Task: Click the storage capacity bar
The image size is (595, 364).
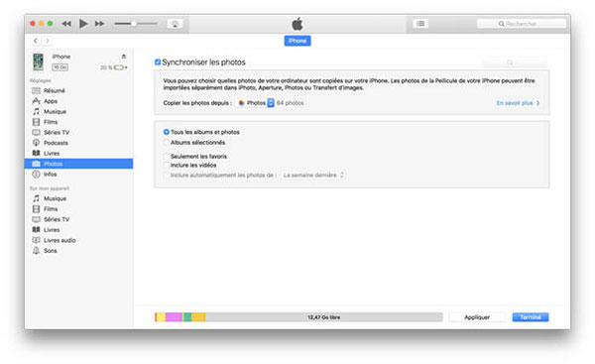Action: [298, 317]
